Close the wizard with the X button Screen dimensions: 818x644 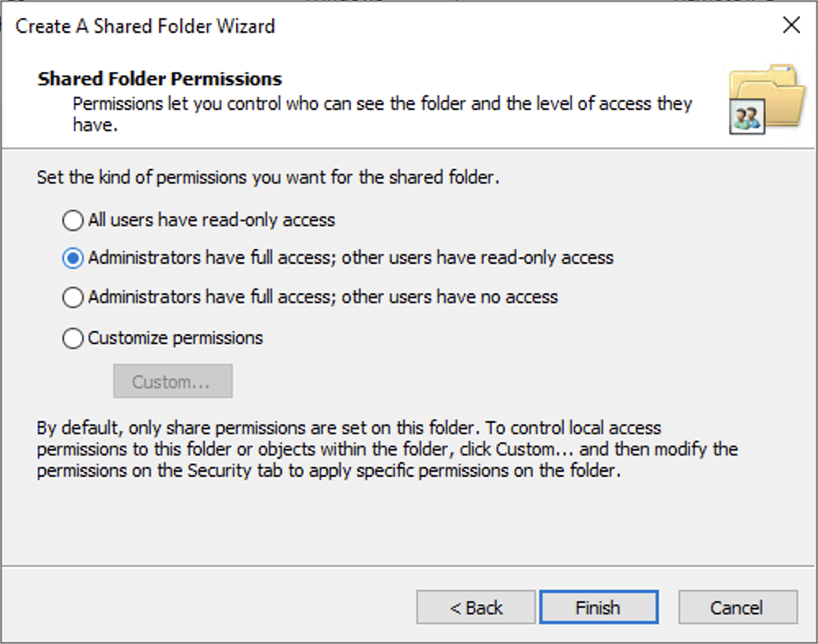(791, 25)
